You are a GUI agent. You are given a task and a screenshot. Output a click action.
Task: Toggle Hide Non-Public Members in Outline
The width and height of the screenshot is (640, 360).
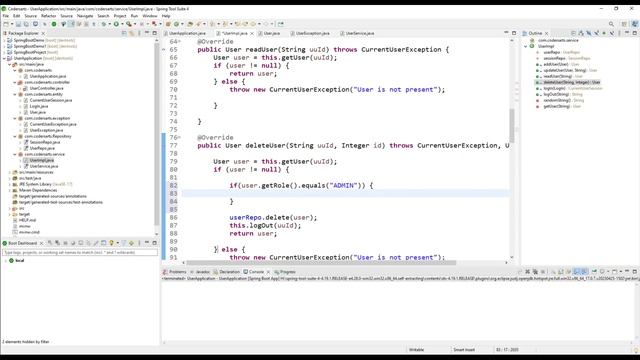click(604, 33)
